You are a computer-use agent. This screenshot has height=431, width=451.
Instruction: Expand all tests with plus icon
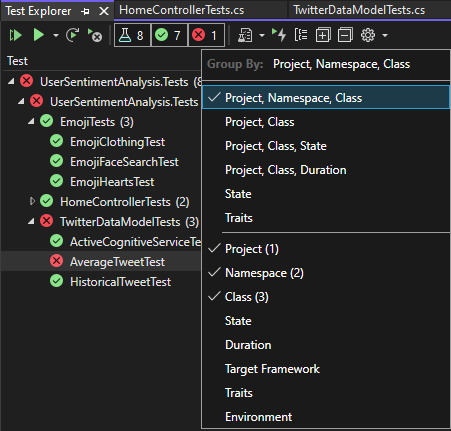[323, 35]
